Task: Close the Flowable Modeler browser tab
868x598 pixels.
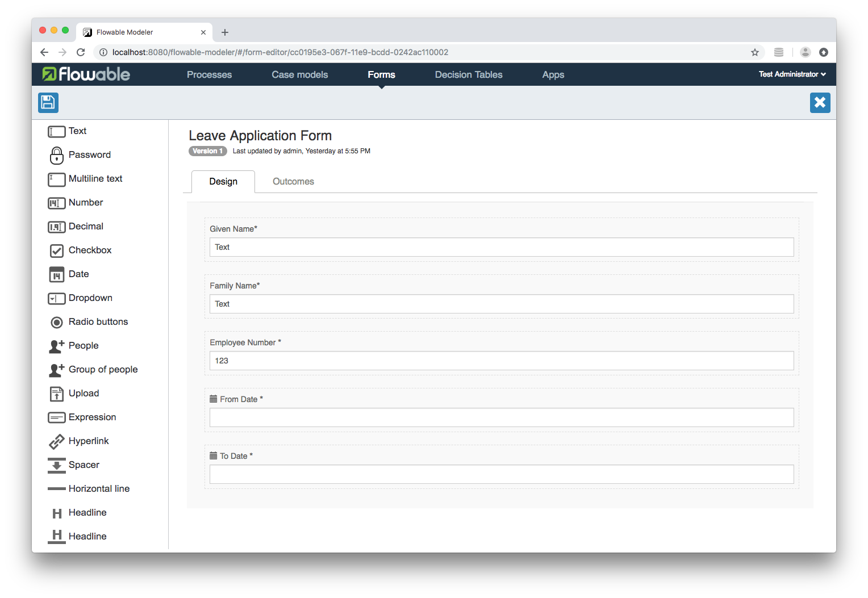Action: [203, 32]
